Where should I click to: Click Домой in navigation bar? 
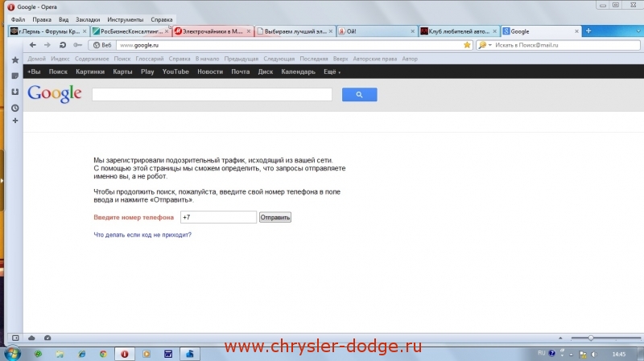tap(36, 59)
